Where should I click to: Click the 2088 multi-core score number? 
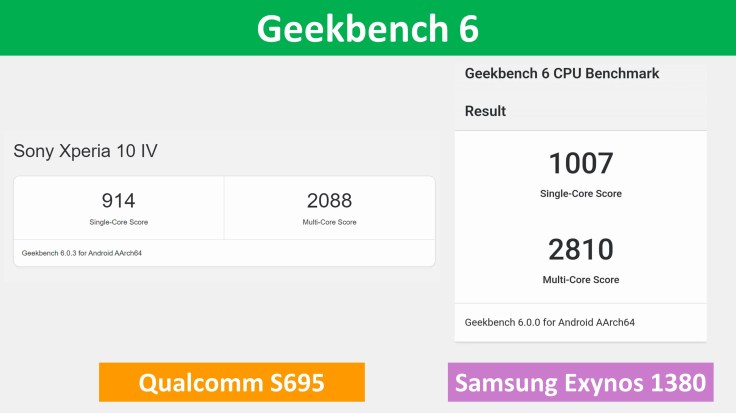click(329, 200)
